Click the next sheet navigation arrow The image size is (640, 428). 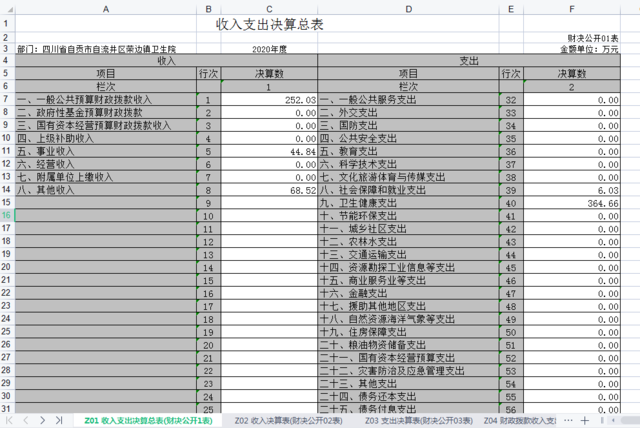[x=44, y=420]
